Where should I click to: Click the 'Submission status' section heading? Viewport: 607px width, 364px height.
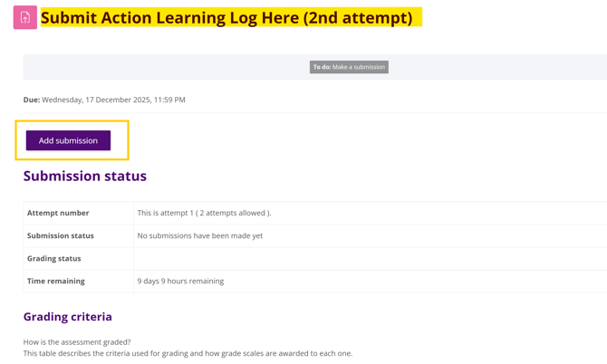click(84, 176)
